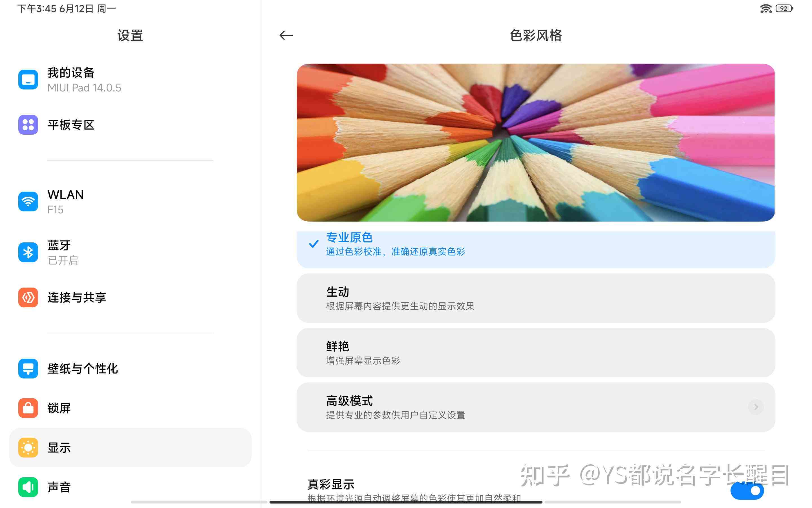Image resolution: width=812 pixels, height=508 pixels.
Task: Select the 生动 color style
Action: pos(536,298)
